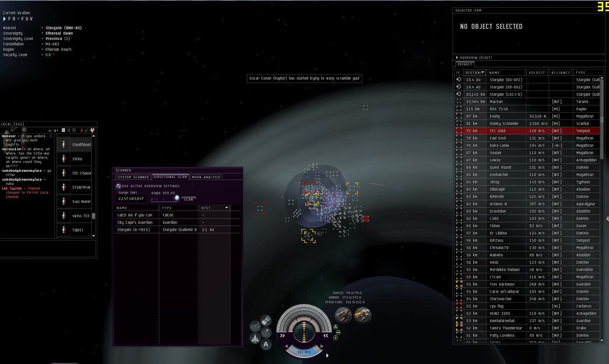
Task: Switch to the System Scanner tab
Action: (133, 177)
